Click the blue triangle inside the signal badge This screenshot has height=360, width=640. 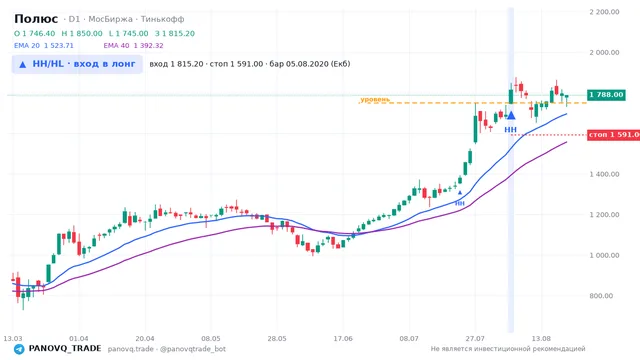click(x=23, y=64)
